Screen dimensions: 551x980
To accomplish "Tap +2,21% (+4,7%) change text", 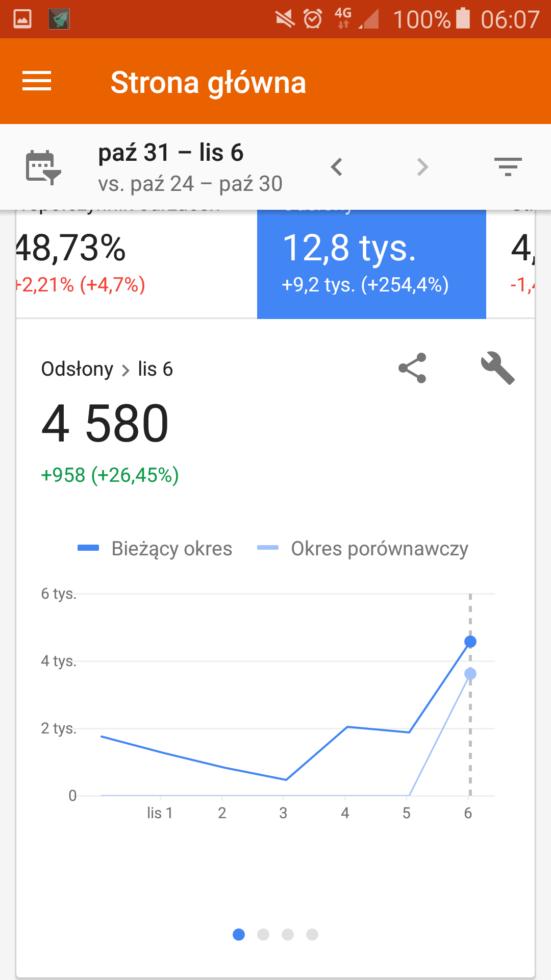I will (x=81, y=285).
